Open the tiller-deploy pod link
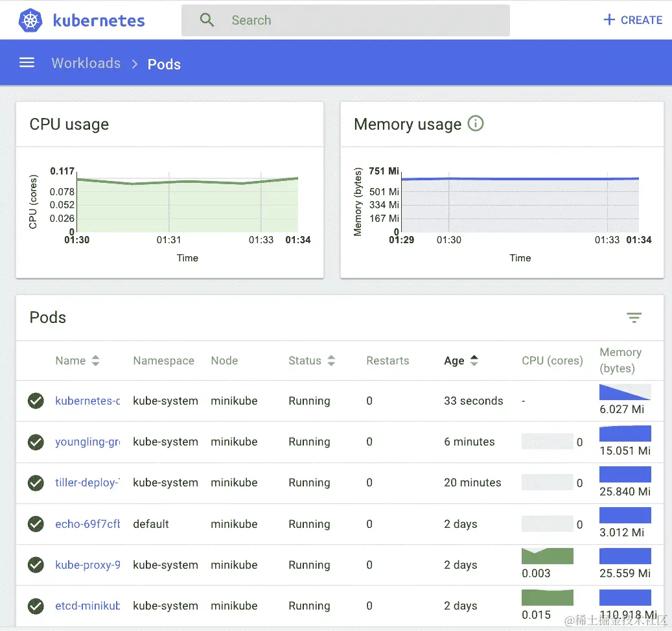Screen dimensions: 672x631 (x=87, y=482)
